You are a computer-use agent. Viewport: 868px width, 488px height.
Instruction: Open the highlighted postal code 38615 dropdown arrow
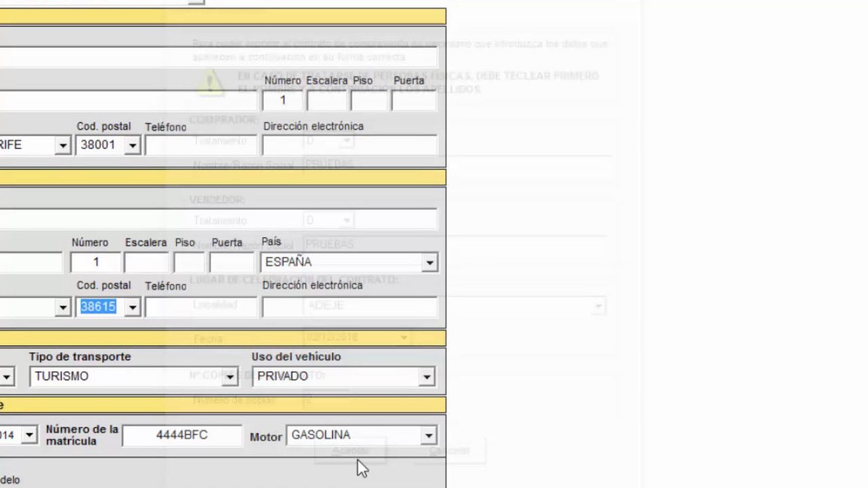point(132,307)
